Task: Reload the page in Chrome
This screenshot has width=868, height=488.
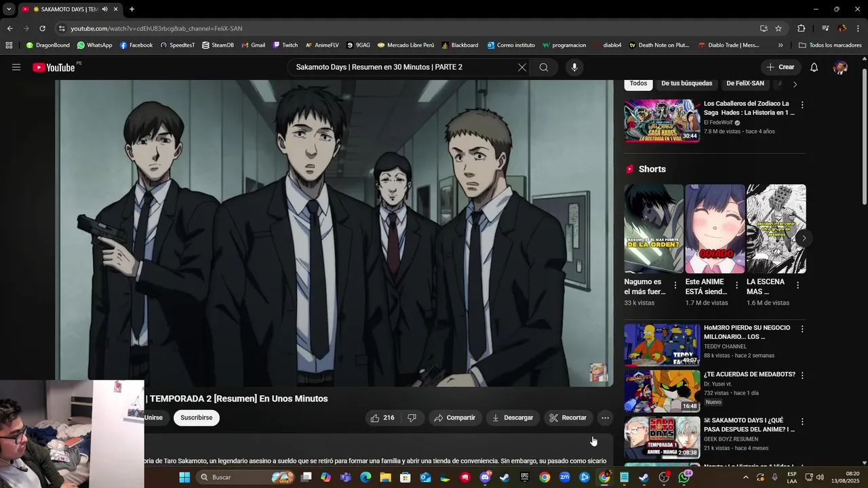Action: 42,28
